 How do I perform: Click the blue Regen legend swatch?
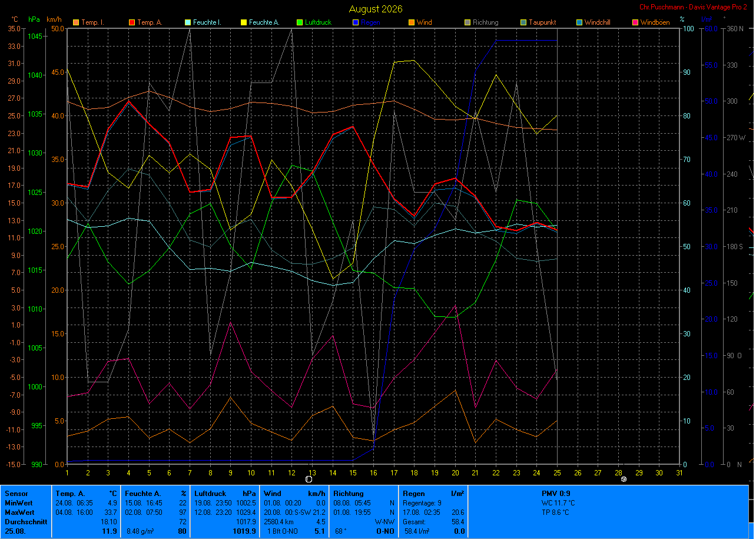(x=355, y=23)
